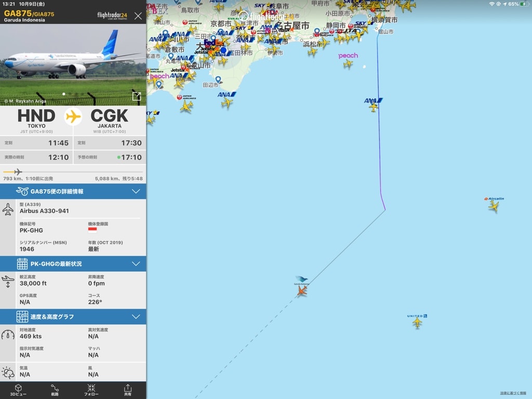Select the United aircraft on map

(x=417, y=322)
